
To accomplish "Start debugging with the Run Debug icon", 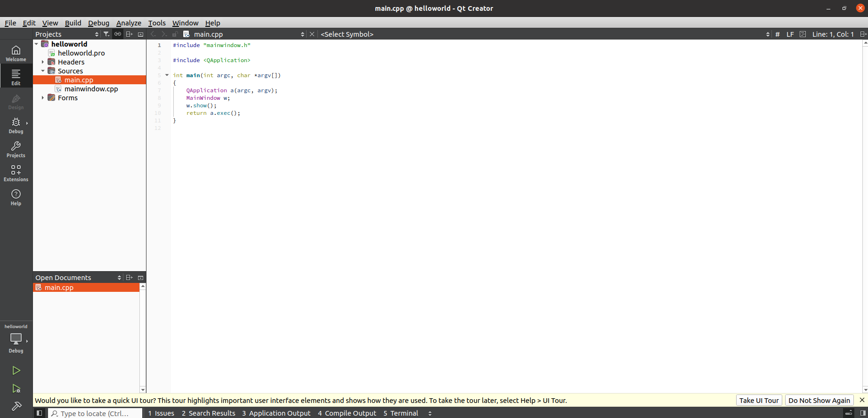I will click(x=16, y=388).
